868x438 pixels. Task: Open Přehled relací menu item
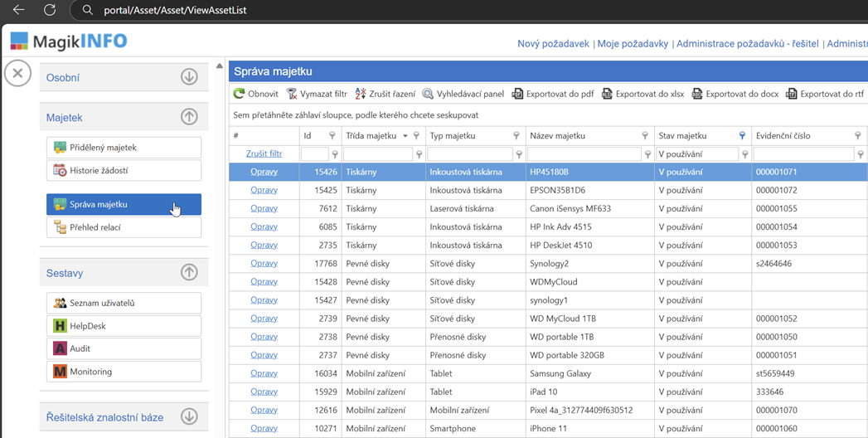124,227
